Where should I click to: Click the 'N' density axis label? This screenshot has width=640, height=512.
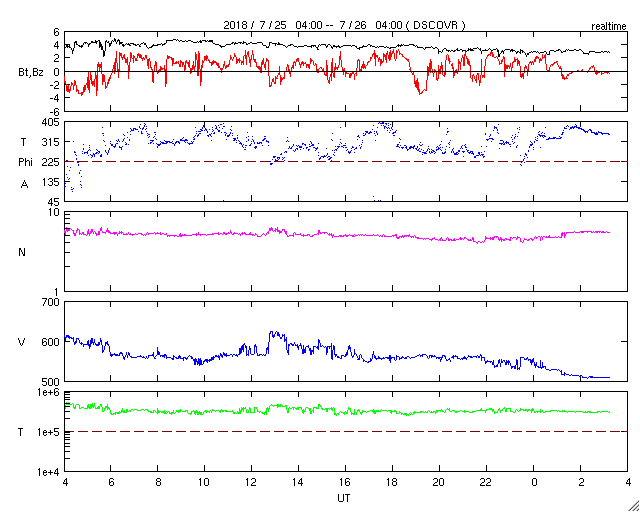tap(22, 252)
